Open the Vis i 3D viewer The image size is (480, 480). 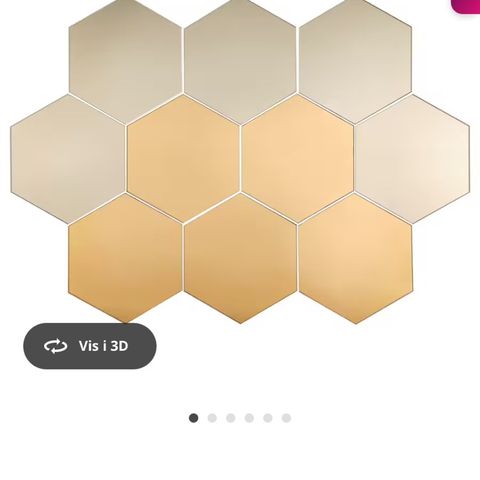(90, 346)
